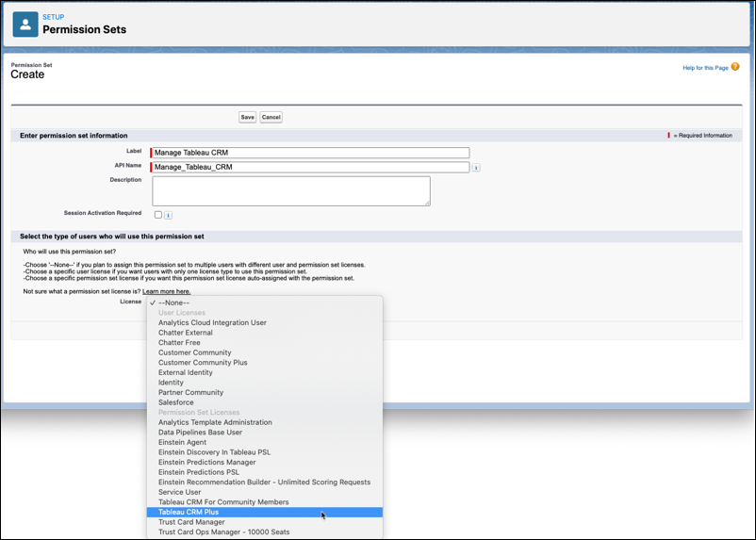Viewport: 756px width, 540px height.
Task: Click the 'Required Information' legend text
Action: pyautogui.click(x=703, y=136)
